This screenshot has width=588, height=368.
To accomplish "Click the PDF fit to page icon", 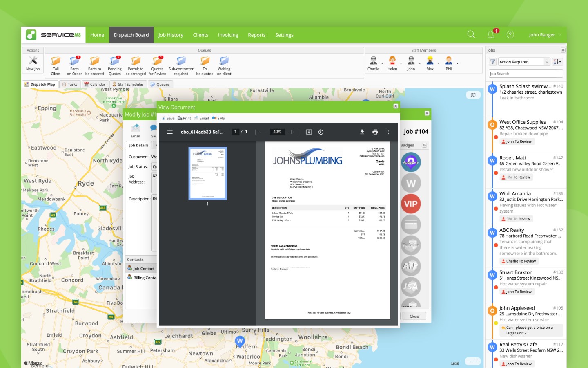I will coord(309,132).
